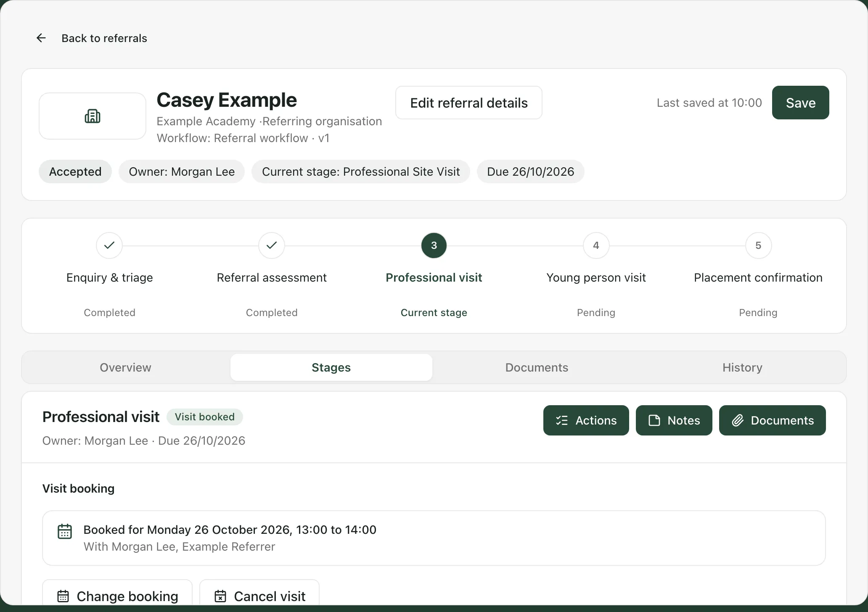Screen dimensions: 868x612
Task: Switch to the History tab
Action: tap(742, 367)
